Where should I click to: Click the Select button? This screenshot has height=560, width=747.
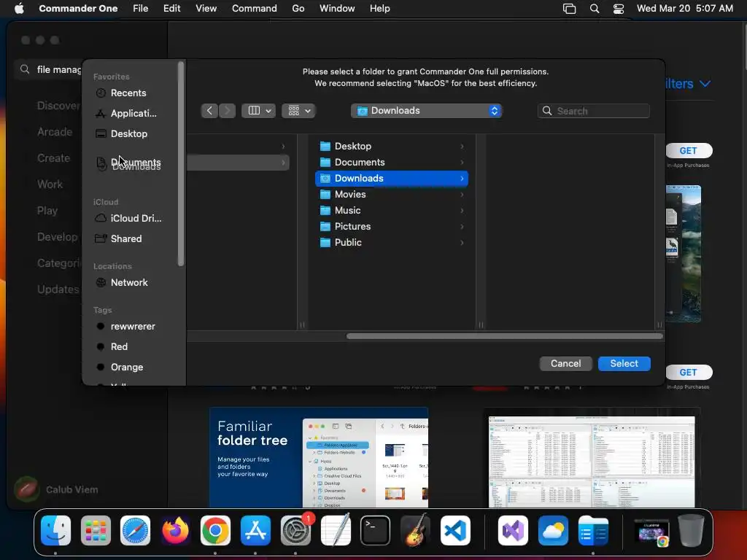(624, 363)
